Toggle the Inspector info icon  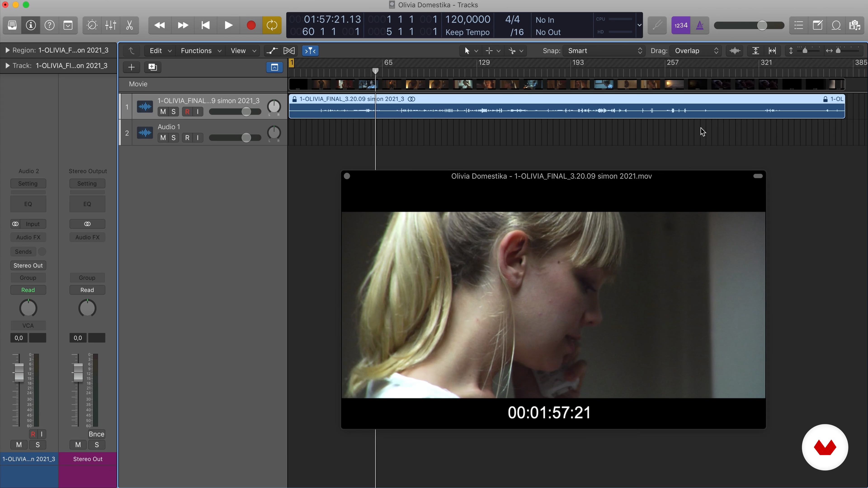[x=31, y=25]
